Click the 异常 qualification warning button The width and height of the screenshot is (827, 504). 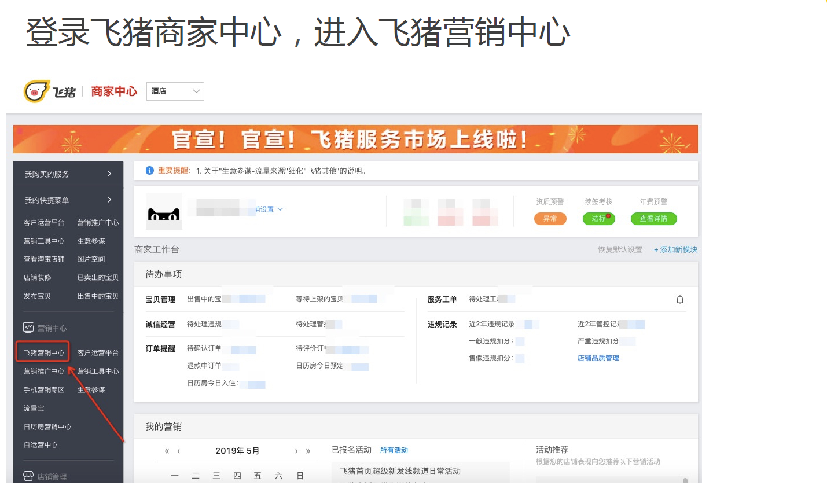click(x=550, y=219)
